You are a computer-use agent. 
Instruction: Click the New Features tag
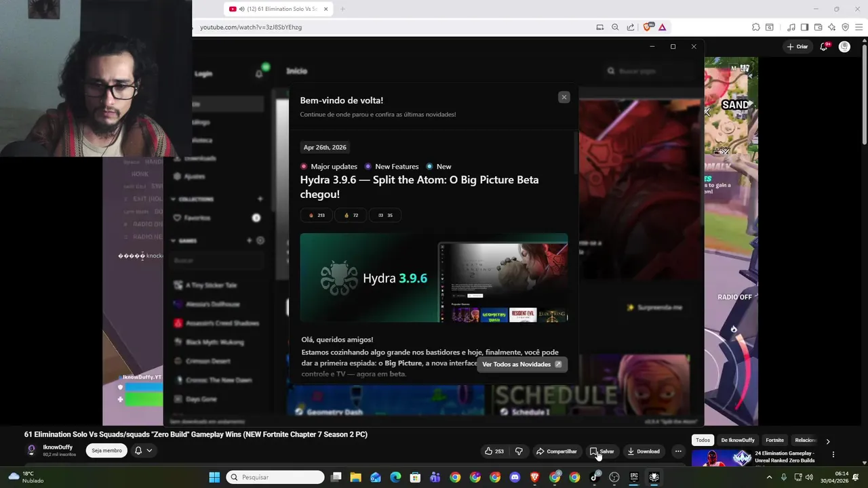pos(392,167)
